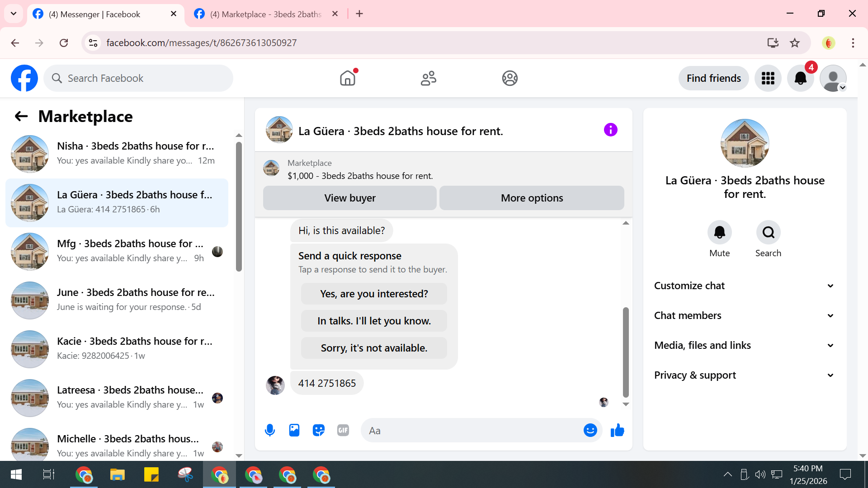
Task: Expand Privacy & support section
Action: point(745,375)
